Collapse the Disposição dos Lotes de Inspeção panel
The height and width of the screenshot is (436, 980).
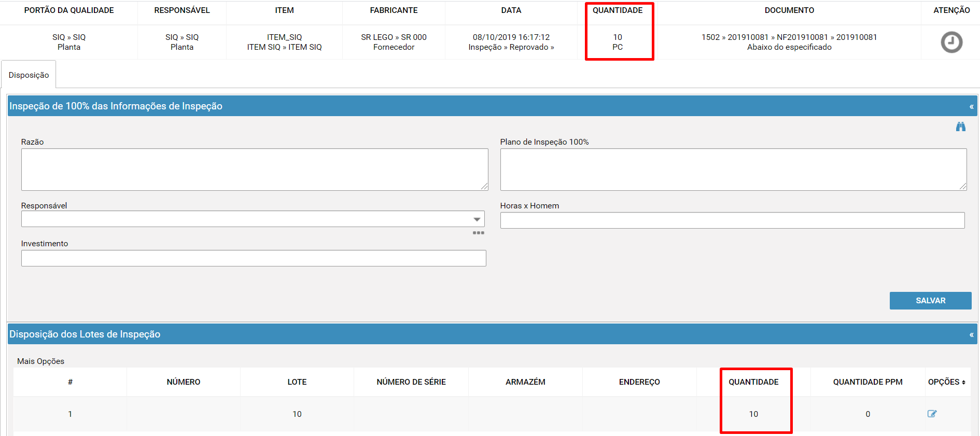(x=971, y=335)
